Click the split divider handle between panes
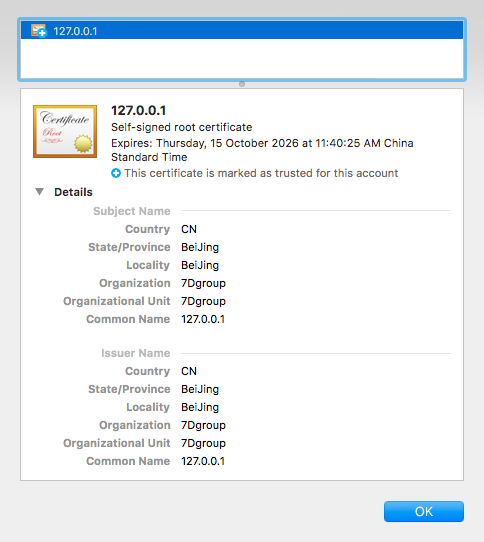Viewport: 484px width, 542px height. [242, 84]
